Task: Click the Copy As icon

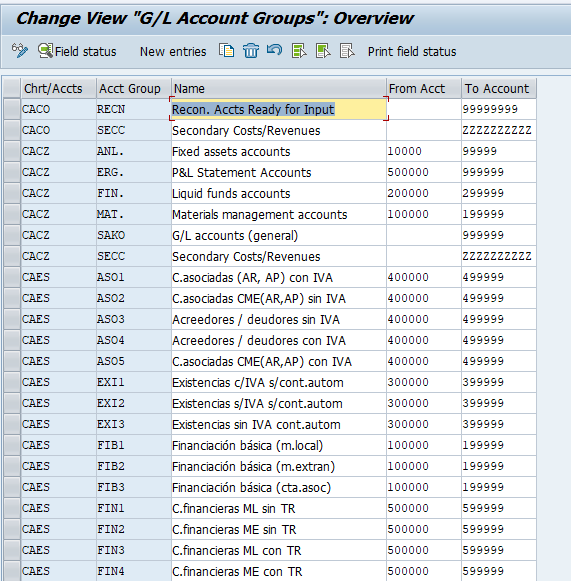Action: tap(226, 51)
